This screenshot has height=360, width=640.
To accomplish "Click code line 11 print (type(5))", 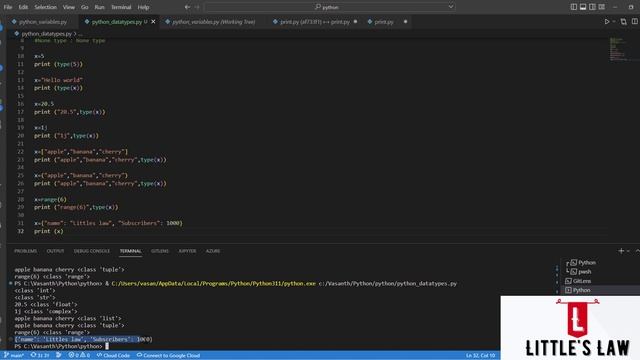I will point(58,64).
